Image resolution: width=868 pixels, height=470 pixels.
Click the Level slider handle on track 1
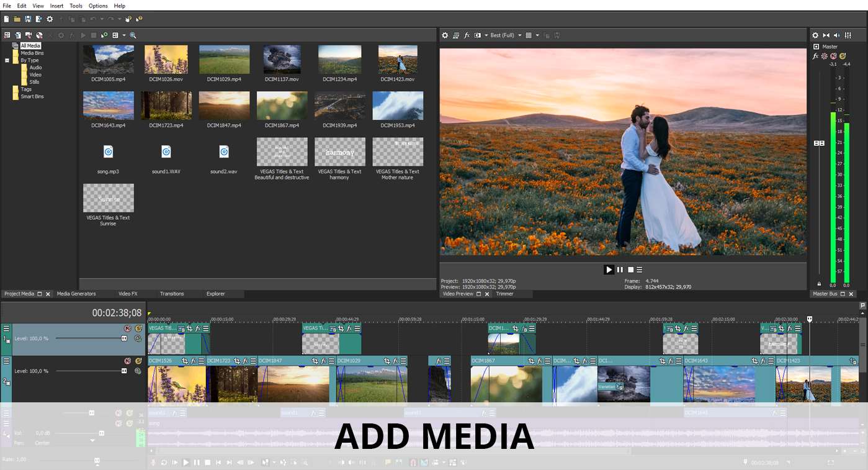(x=124, y=338)
